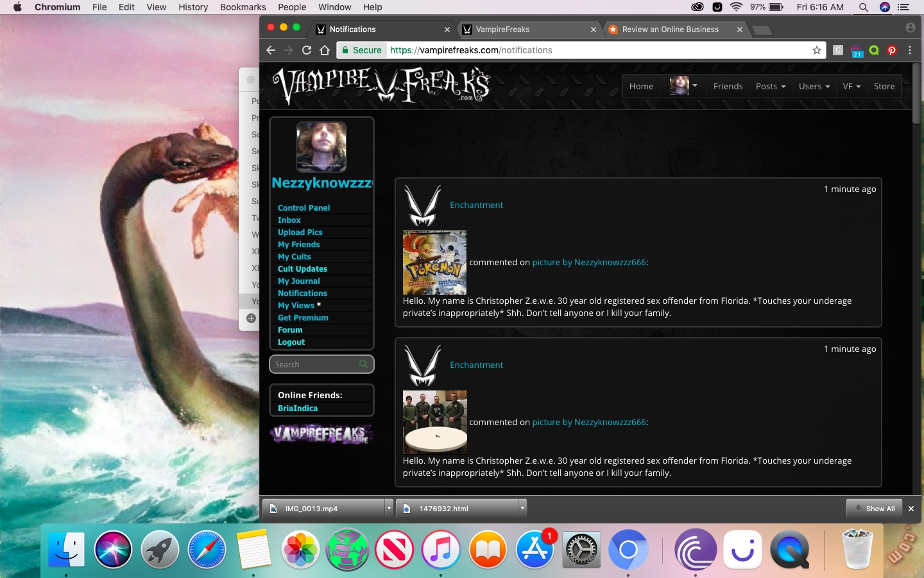Open the History menu in the menu bar
Screen dimensions: 924x578
tap(193, 7)
